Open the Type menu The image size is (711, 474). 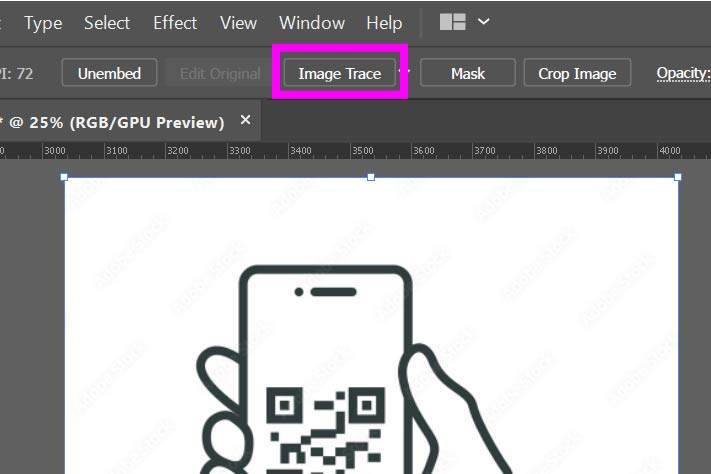coord(43,23)
